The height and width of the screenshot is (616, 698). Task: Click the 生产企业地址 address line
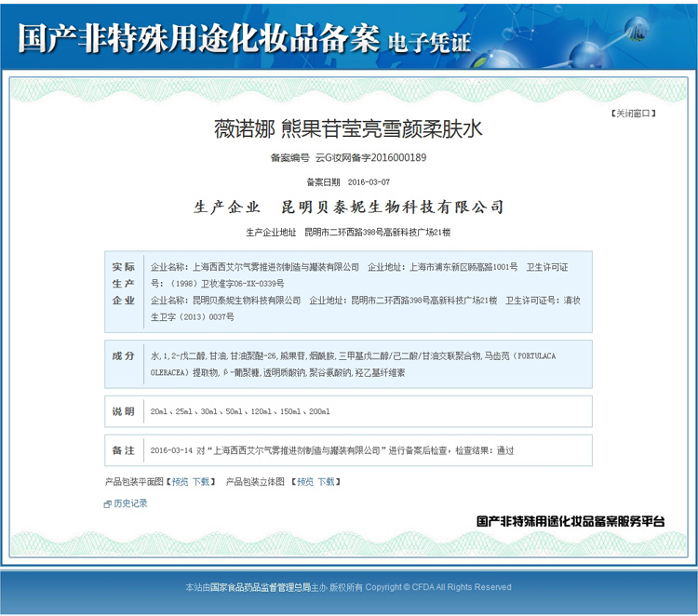click(348, 233)
